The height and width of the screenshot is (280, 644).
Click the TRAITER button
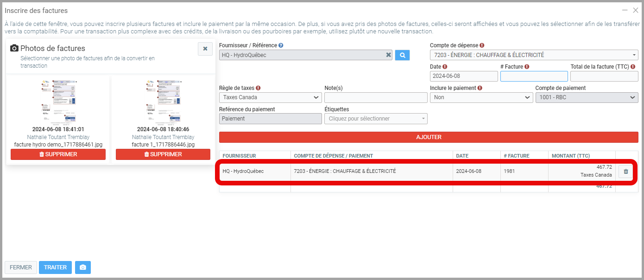coord(55,267)
